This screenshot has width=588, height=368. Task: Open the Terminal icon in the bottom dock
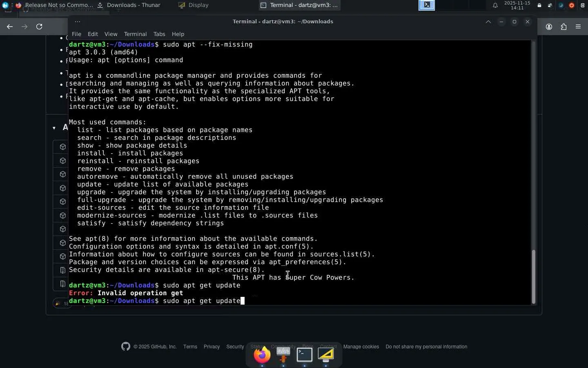click(x=305, y=355)
